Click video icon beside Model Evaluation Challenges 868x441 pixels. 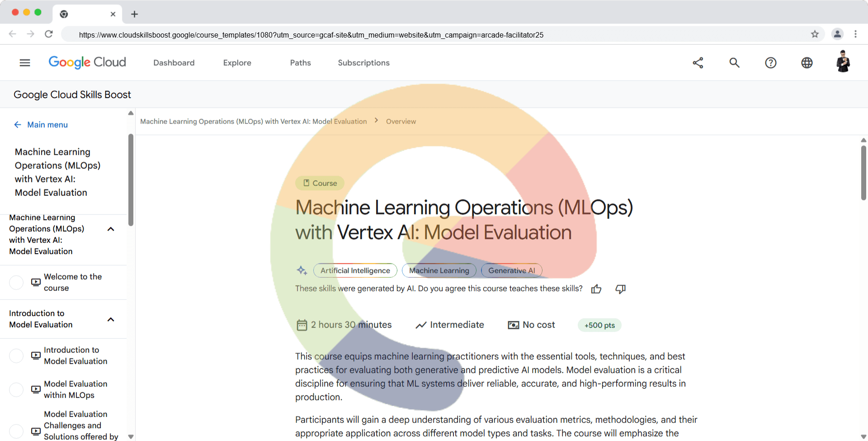click(36, 431)
